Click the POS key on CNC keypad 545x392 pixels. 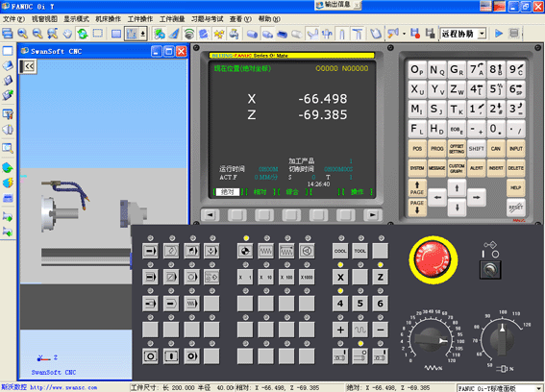coord(417,149)
